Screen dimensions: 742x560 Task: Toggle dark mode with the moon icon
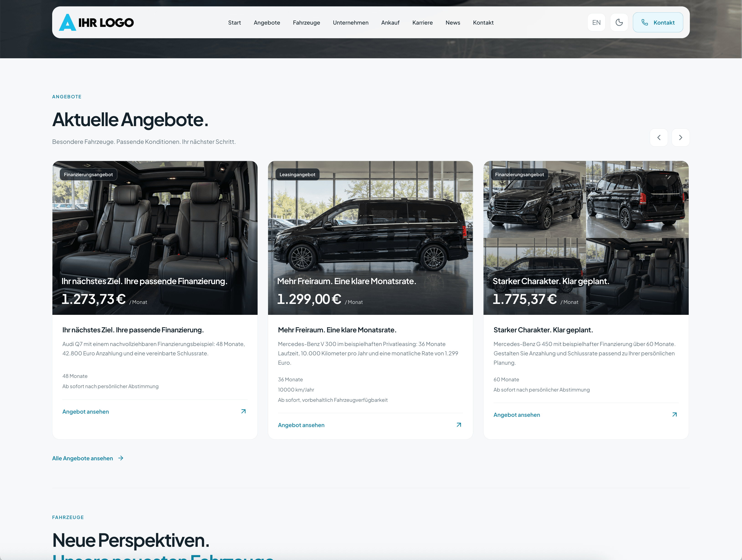click(619, 23)
